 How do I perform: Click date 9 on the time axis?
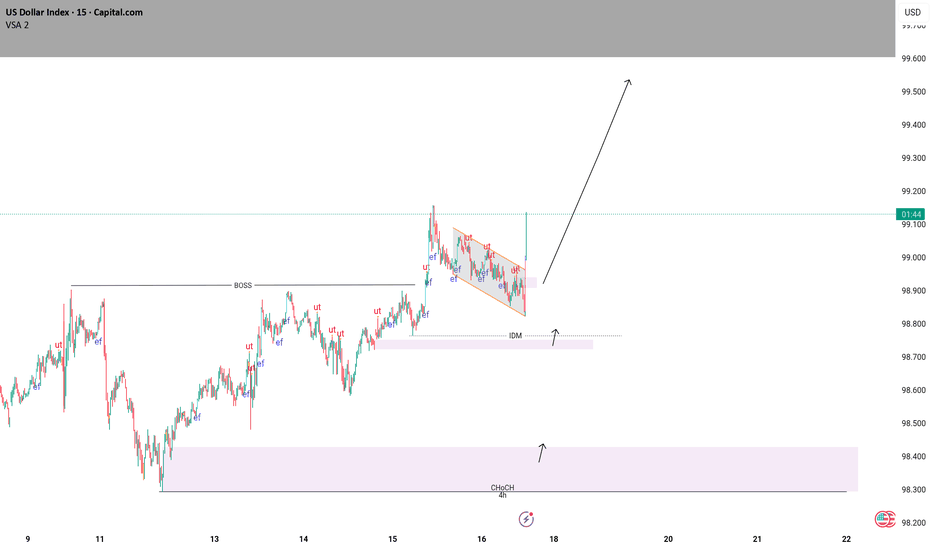[x=28, y=539]
